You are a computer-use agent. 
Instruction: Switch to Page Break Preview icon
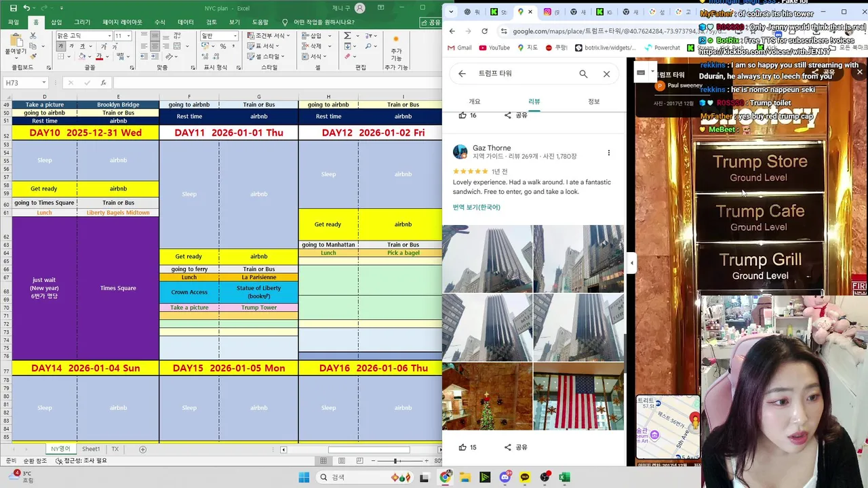pos(359,461)
